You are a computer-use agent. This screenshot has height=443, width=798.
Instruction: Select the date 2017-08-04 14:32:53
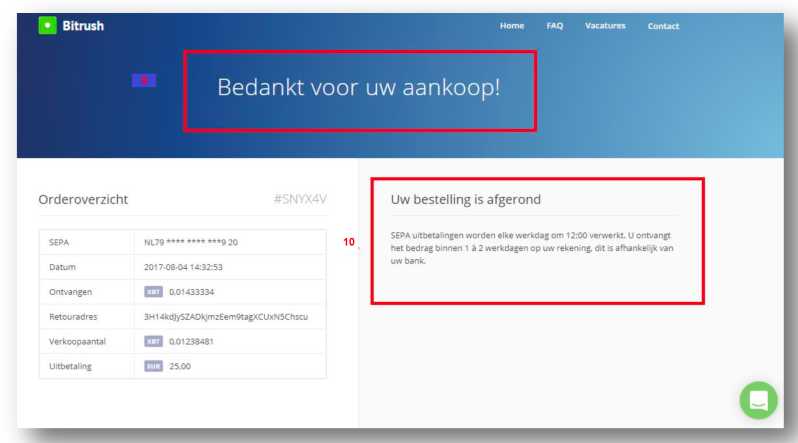coord(183,267)
